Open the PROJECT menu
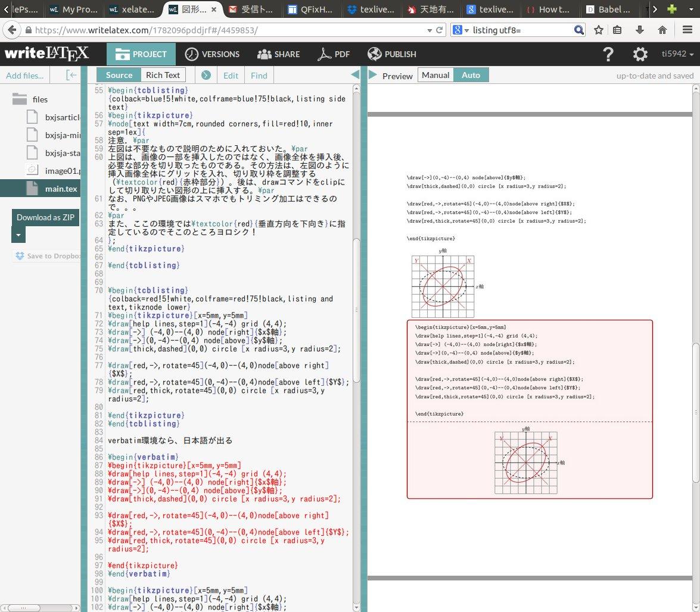This screenshot has width=700, height=612. (x=141, y=54)
